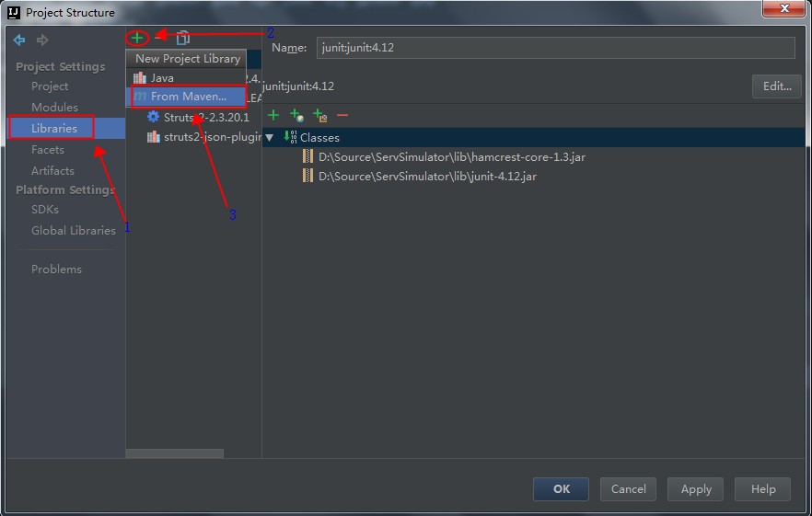The image size is (812, 516).
Task: Open SDKs under Platform Settings
Action: [45, 209]
